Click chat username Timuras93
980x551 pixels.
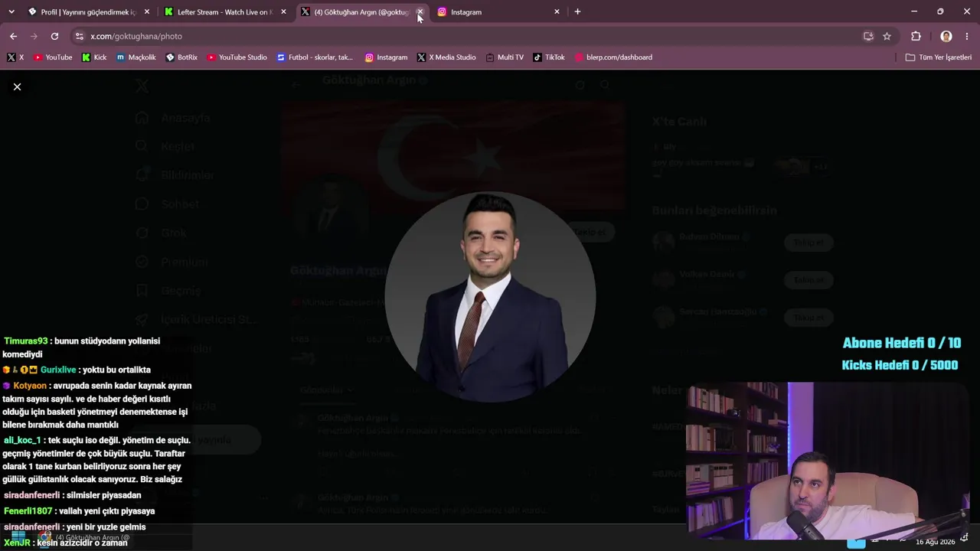coord(26,341)
